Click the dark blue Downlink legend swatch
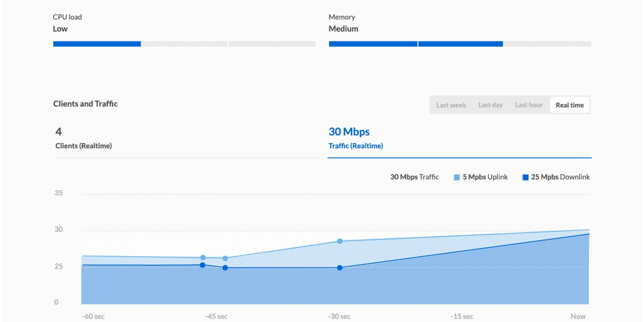Viewport: 644px width, 322px height. 525,178
